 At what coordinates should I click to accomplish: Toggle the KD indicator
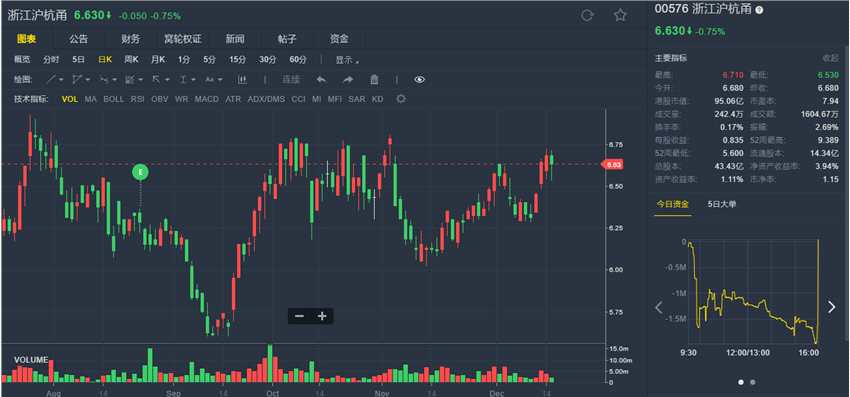[377, 99]
